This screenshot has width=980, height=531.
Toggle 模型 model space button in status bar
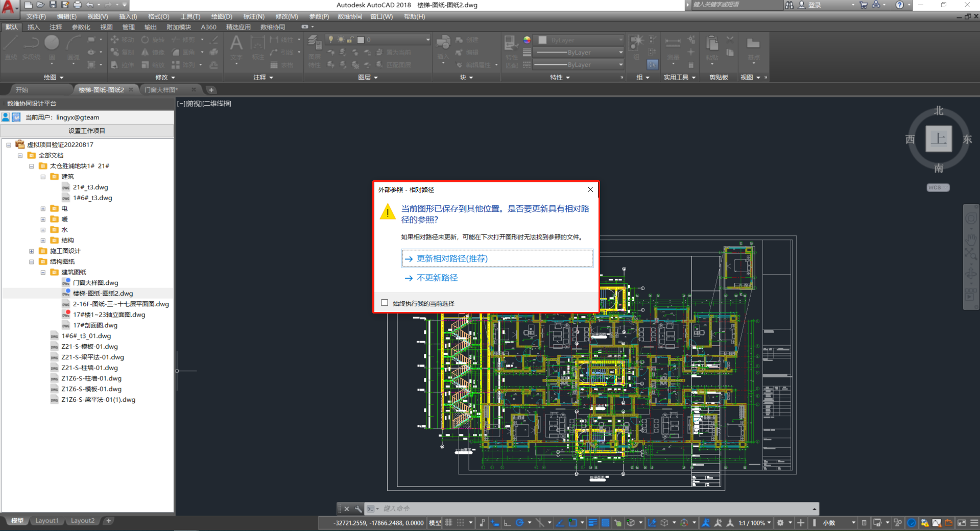click(x=435, y=523)
